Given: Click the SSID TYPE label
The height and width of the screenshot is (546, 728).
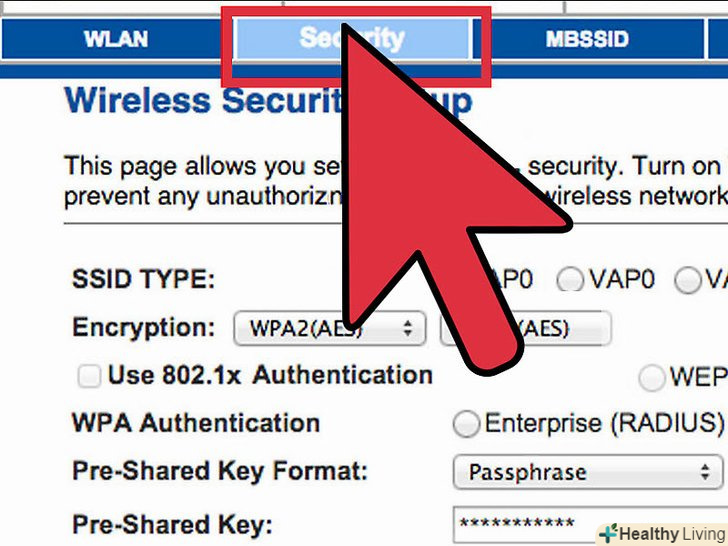Looking at the screenshot, I should (x=143, y=280).
